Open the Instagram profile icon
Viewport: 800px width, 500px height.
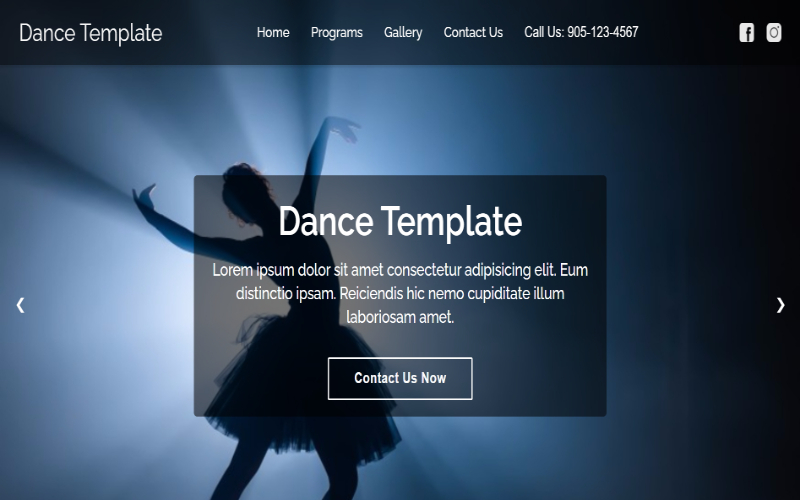coord(774,33)
